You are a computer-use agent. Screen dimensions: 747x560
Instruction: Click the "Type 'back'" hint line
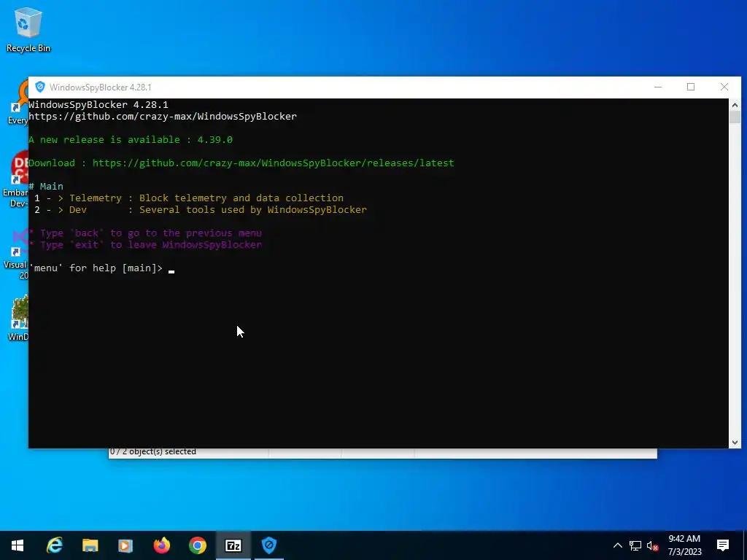145,233
